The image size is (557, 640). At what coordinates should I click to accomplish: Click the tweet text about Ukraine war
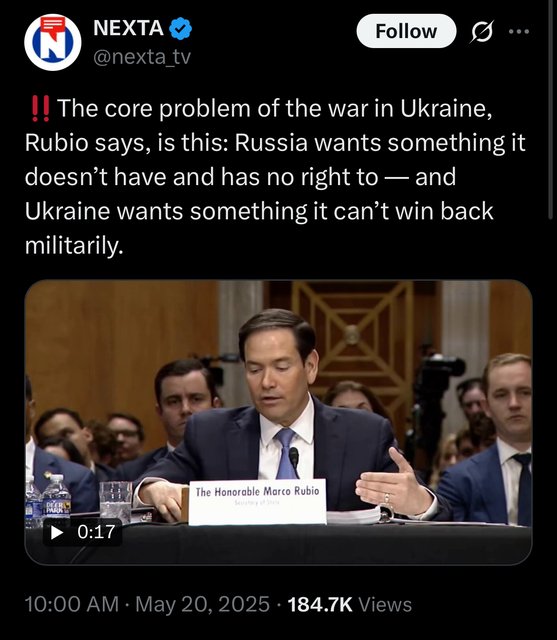(x=275, y=177)
